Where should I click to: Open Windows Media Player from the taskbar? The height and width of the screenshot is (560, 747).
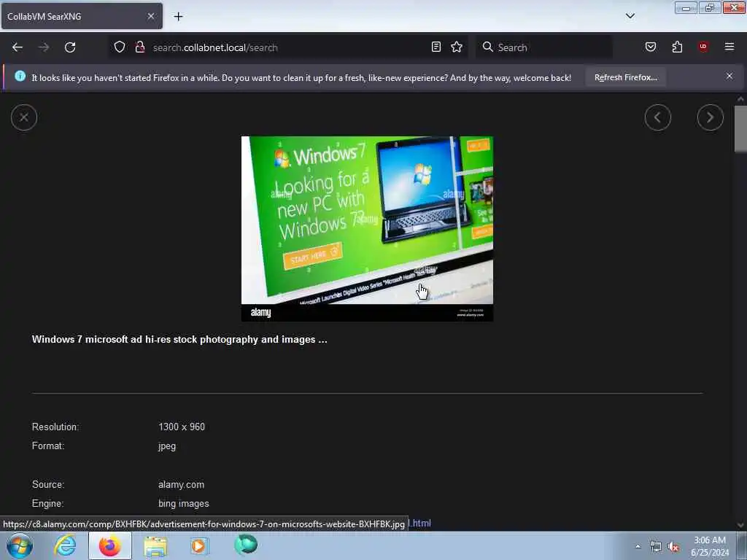click(199, 545)
